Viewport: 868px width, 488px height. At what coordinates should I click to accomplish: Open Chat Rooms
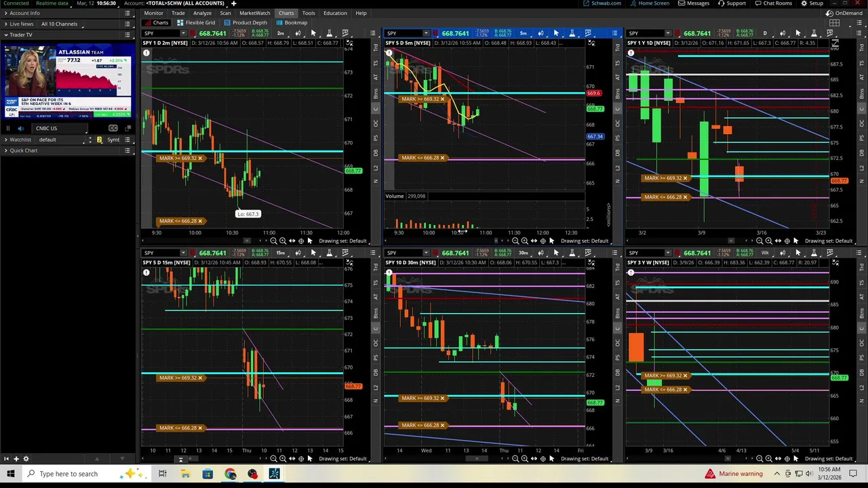(773, 3)
